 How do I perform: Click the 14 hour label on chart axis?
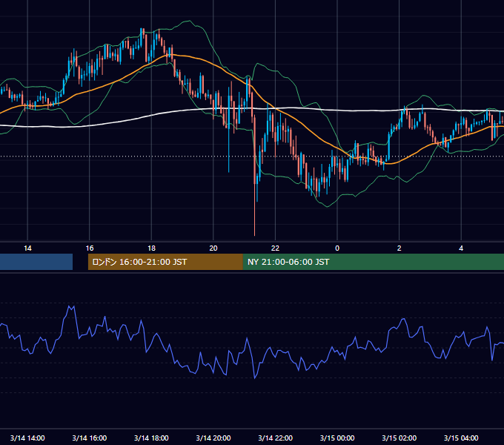pyautogui.click(x=27, y=248)
